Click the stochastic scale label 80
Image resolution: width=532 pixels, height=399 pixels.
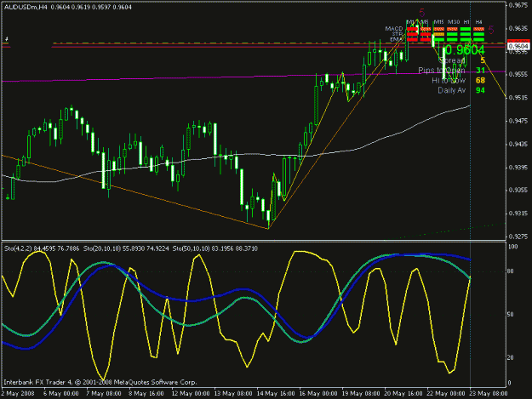pyautogui.click(x=511, y=271)
